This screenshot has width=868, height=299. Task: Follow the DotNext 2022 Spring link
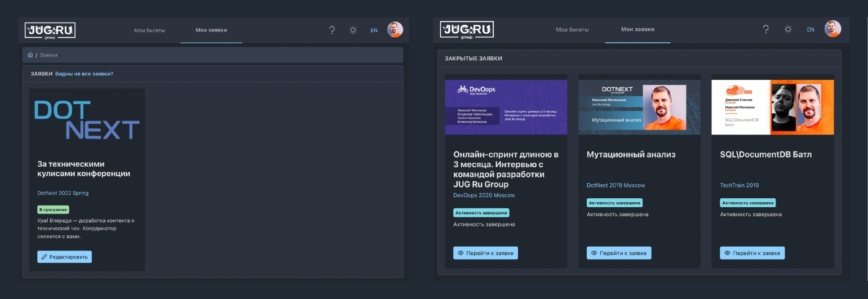tap(63, 193)
